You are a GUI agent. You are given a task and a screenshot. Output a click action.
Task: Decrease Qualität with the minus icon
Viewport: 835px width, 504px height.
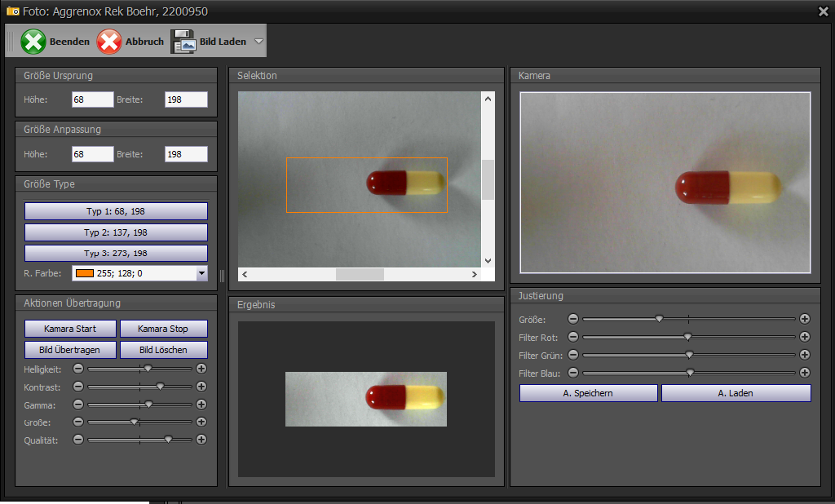click(x=78, y=440)
